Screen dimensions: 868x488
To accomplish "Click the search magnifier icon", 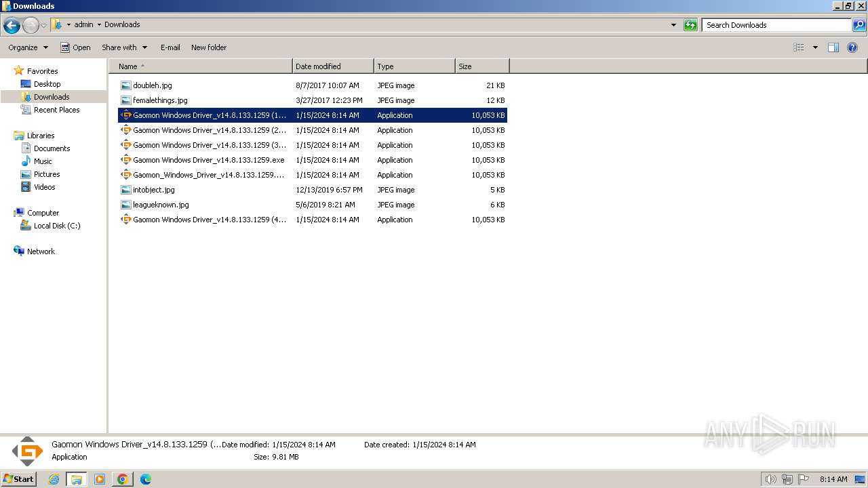I will [x=859, y=25].
